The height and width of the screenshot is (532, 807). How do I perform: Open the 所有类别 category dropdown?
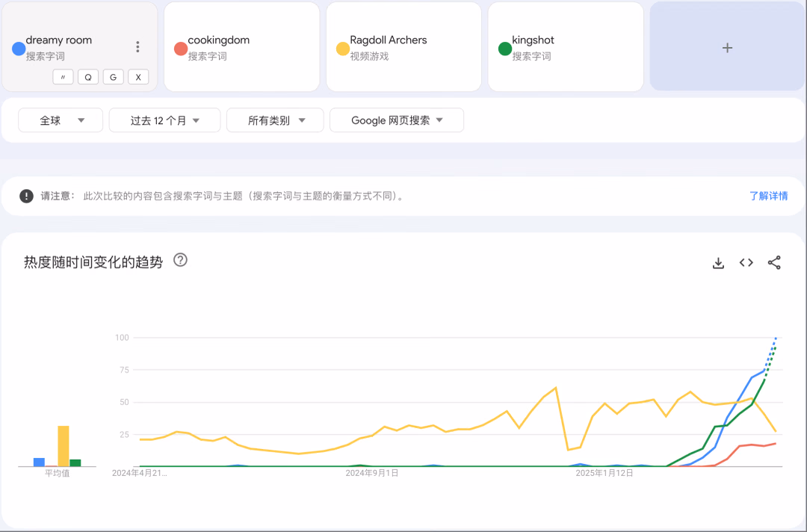(275, 120)
